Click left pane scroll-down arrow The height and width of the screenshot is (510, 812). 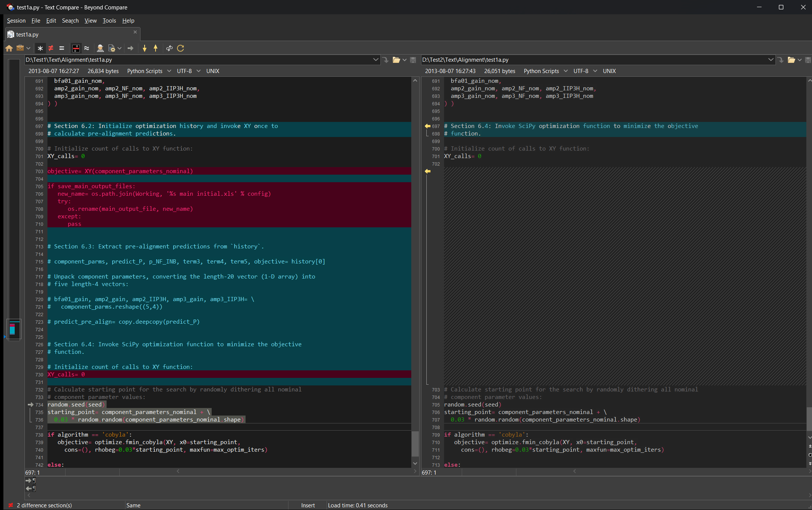[415, 463]
